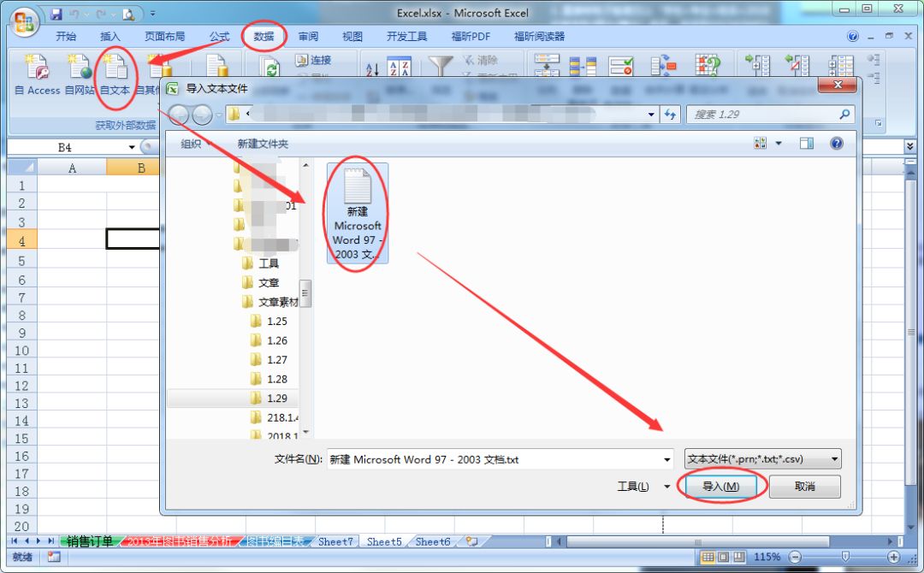The height and width of the screenshot is (573, 924).
Task: Click print preview icon in quick access toolbar
Action: pos(128,14)
